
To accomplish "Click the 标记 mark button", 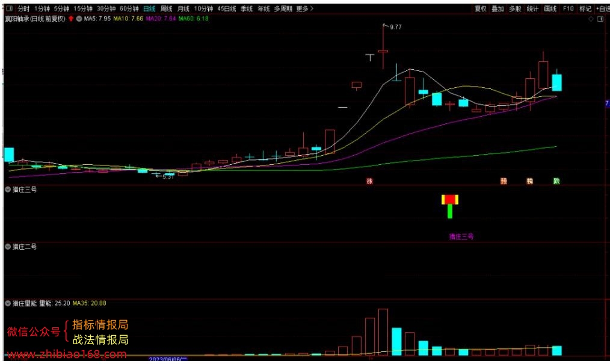I will point(585,8).
